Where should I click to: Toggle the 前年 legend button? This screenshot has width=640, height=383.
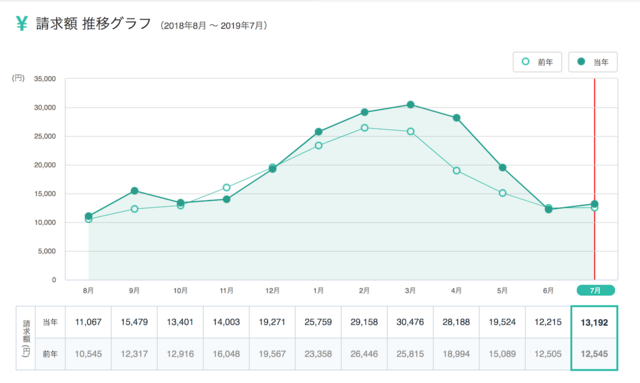(537, 62)
